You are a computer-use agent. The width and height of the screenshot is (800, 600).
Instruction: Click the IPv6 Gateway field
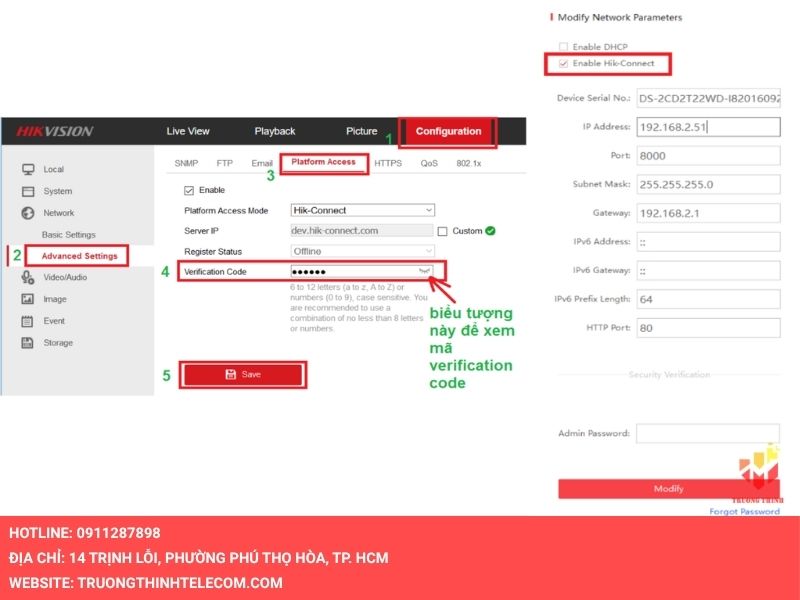pyautogui.click(x=708, y=270)
